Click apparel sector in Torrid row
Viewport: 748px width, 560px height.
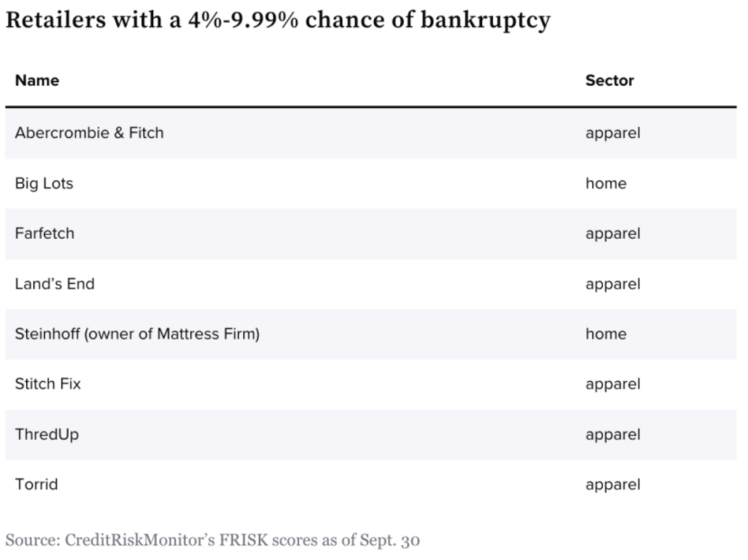(x=612, y=485)
